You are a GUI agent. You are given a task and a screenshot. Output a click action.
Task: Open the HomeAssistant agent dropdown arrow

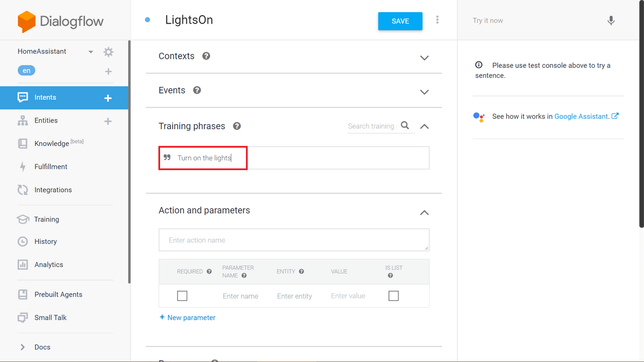(91, 52)
